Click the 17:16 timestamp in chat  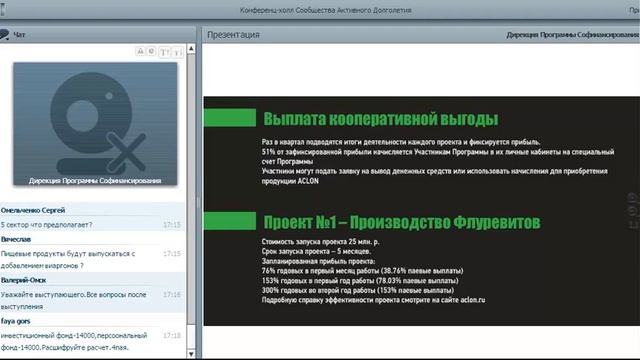172,294
